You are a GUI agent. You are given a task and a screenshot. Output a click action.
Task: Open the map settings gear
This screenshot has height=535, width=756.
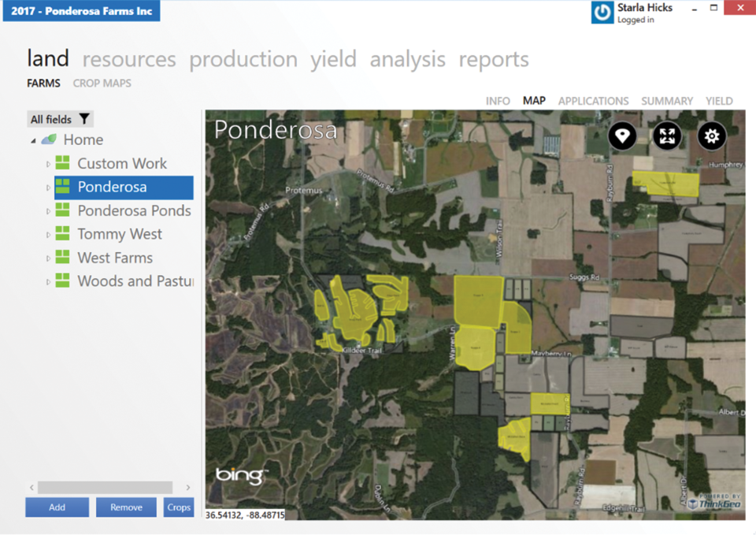(712, 136)
